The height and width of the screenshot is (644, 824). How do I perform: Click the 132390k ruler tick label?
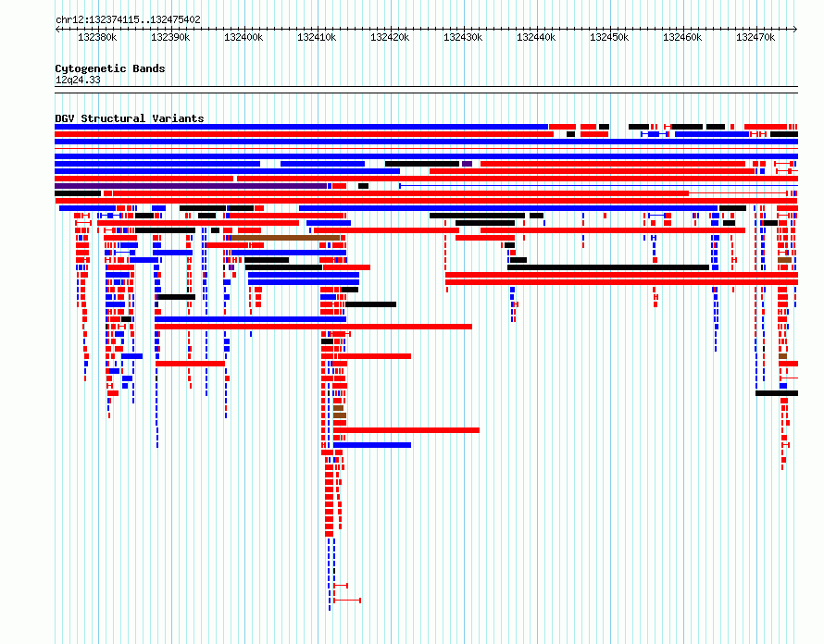point(170,37)
